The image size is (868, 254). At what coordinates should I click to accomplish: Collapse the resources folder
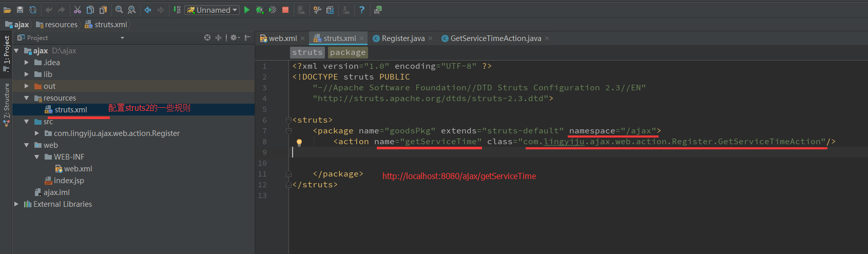click(x=27, y=98)
